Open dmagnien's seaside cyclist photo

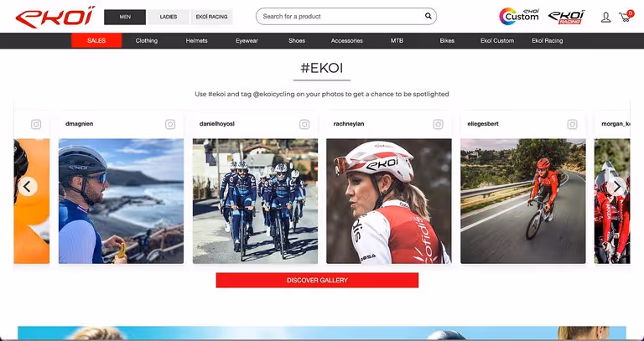point(121,201)
